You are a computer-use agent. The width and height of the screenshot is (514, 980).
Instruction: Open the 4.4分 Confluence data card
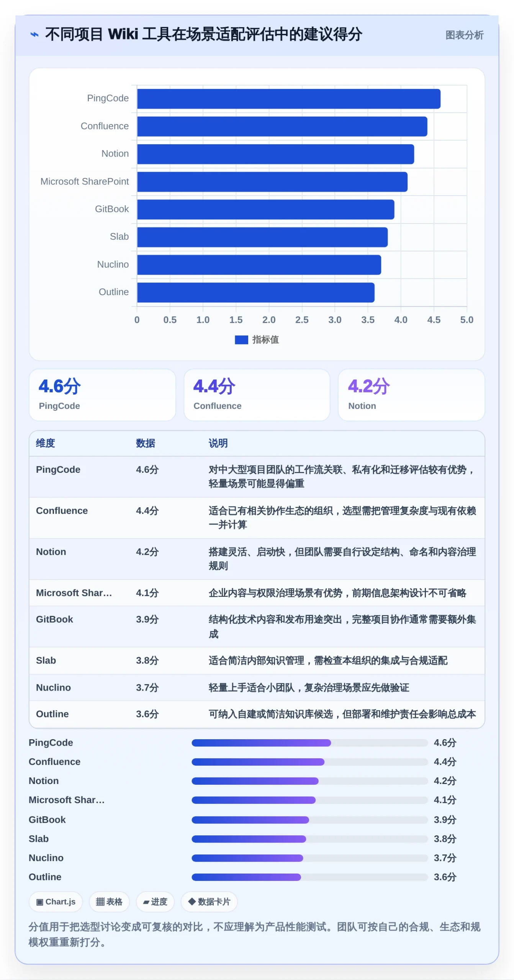click(x=257, y=395)
